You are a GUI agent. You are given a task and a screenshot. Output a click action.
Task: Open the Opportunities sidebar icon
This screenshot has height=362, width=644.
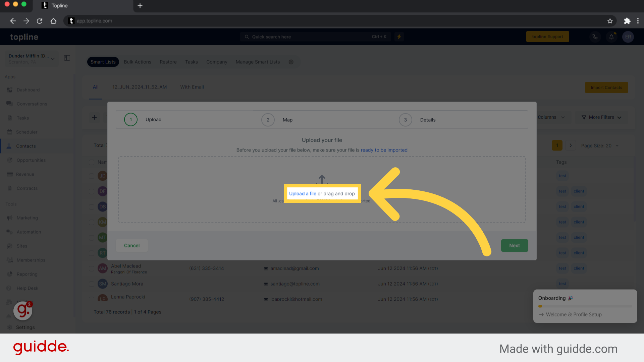coord(10,160)
